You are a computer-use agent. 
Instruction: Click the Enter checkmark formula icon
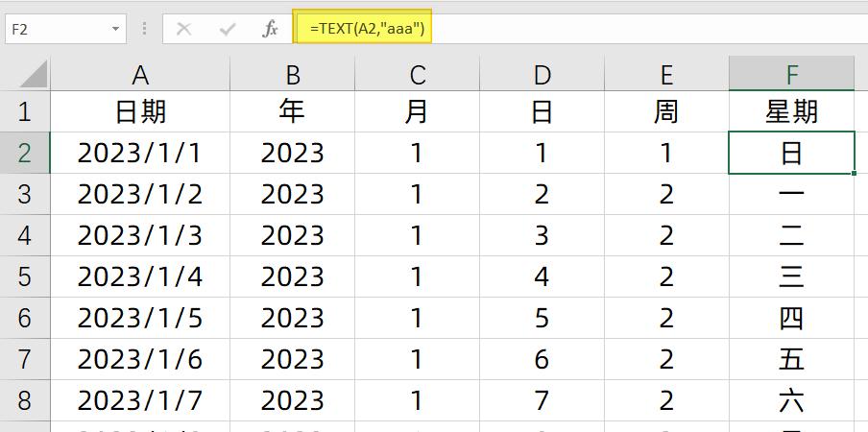[x=227, y=30]
